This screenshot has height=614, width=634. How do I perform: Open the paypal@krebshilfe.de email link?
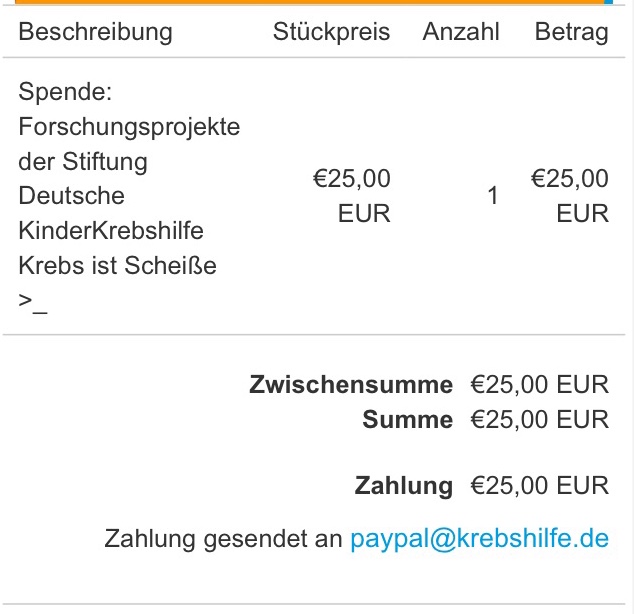pos(480,539)
